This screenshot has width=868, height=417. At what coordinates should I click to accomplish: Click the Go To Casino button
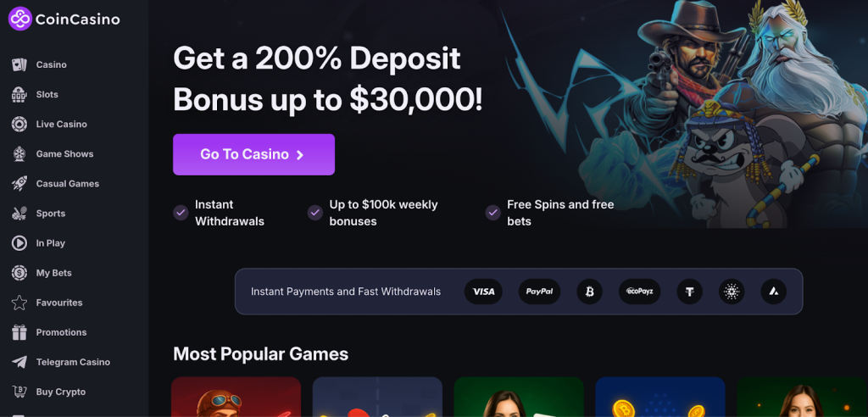253,154
